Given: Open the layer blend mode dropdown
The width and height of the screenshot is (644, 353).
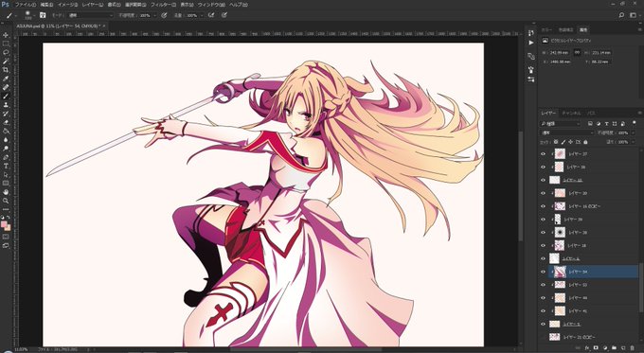Looking at the screenshot, I should 566,133.
